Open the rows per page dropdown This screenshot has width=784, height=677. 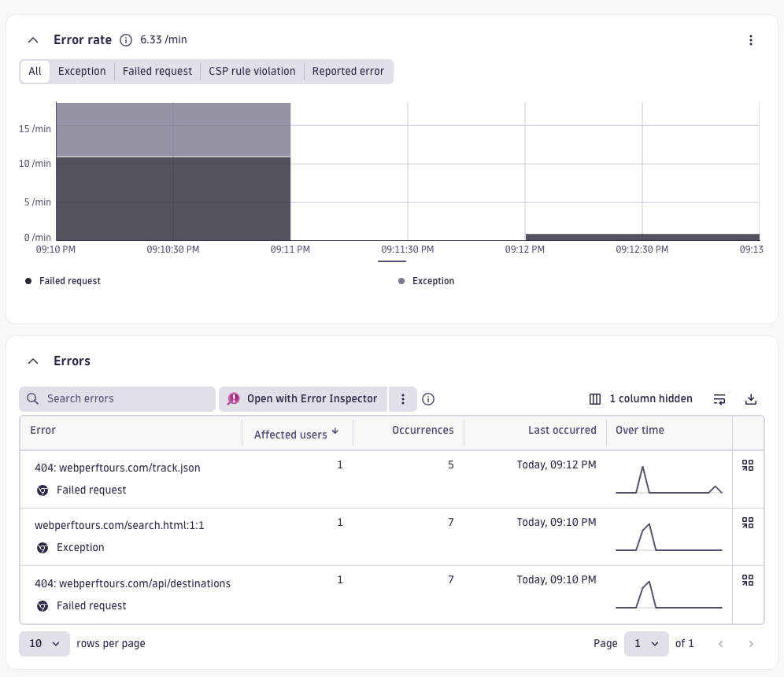(44, 643)
